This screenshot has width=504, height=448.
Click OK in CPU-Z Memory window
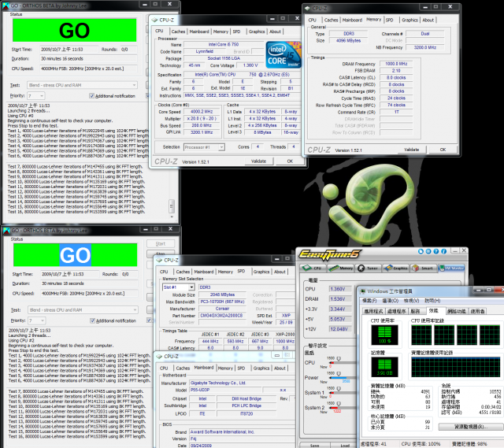click(443, 150)
